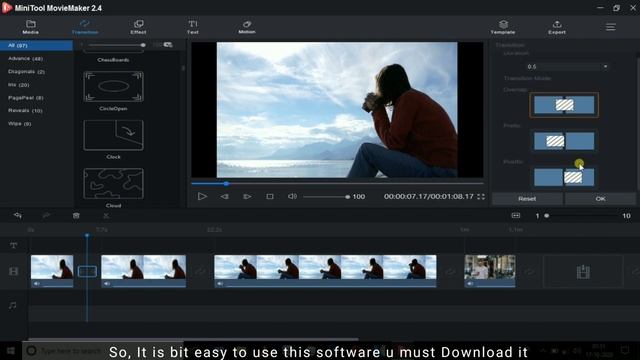Select the Reveals transition category
Viewport: 640px width, 360px height.
(25, 111)
